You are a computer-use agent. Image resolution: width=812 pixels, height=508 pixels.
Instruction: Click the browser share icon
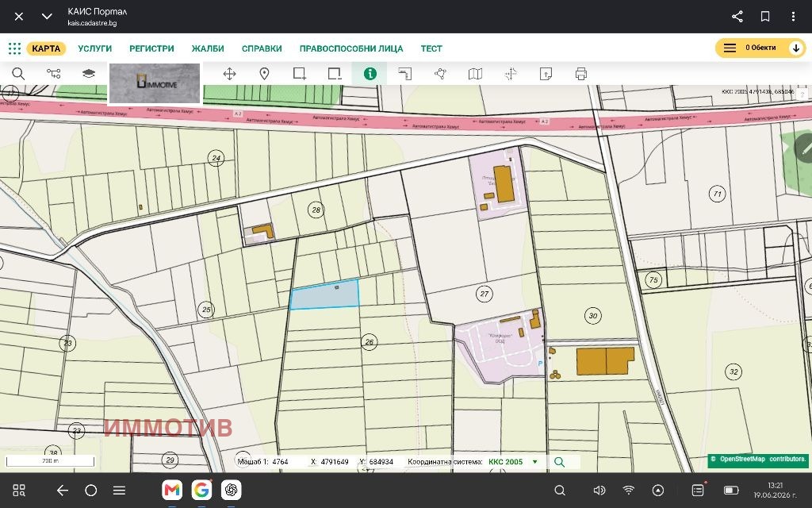pos(737,17)
